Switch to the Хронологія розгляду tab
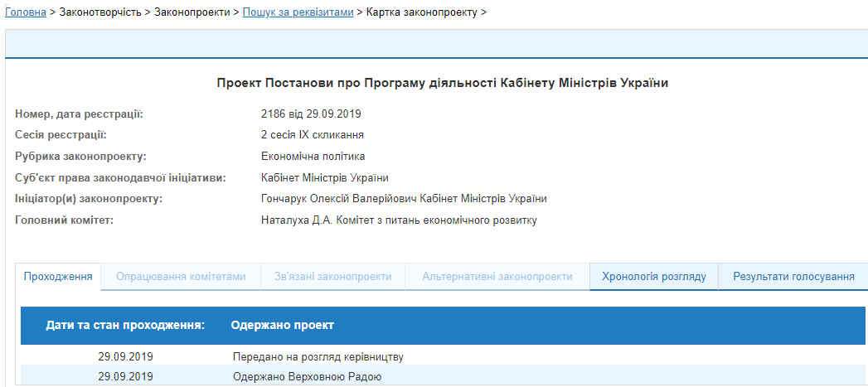The image size is (868, 387). (654, 277)
